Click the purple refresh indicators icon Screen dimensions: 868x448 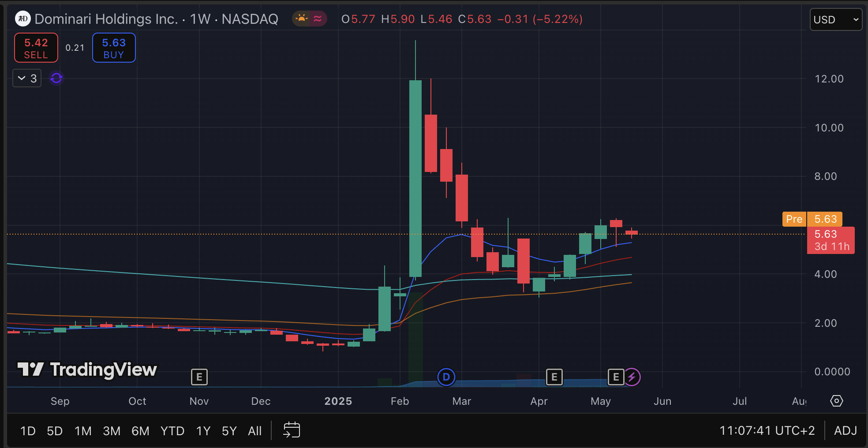(x=56, y=78)
